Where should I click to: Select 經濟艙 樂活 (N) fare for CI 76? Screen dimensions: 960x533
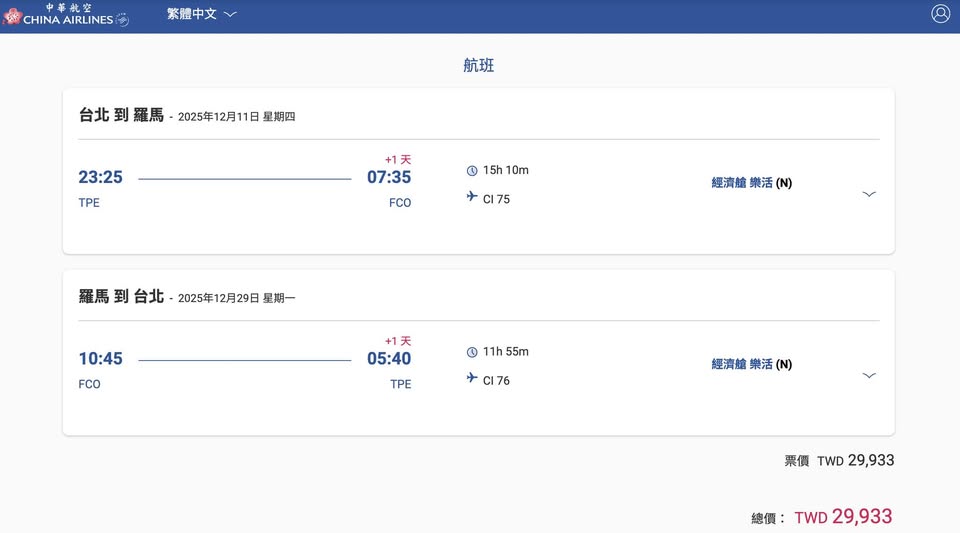751,364
